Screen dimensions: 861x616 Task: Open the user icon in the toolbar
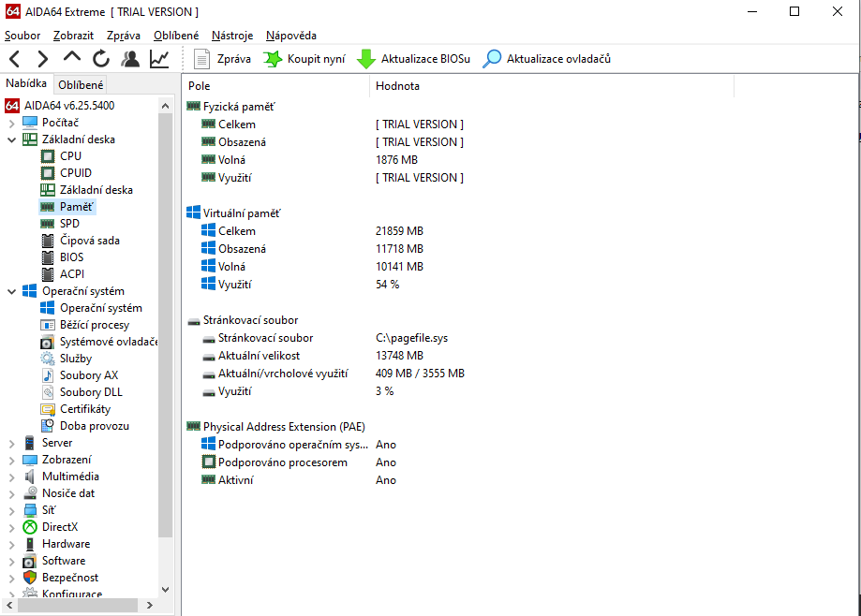click(x=130, y=59)
